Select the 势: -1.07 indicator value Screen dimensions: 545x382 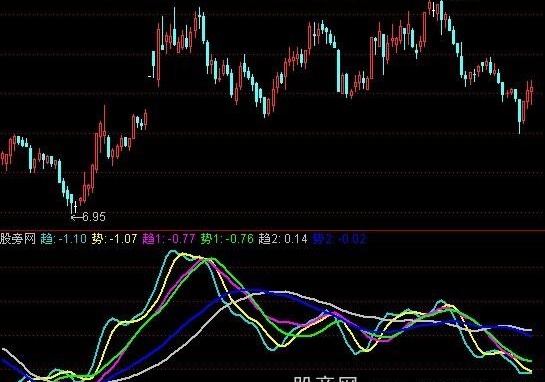pyautogui.click(x=114, y=239)
